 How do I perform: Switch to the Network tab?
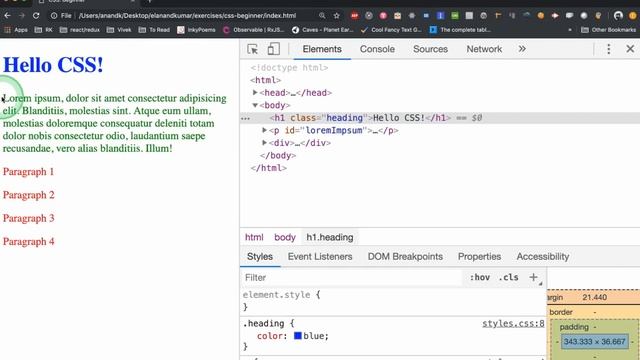pyautogui.click(x=484, y=49)
